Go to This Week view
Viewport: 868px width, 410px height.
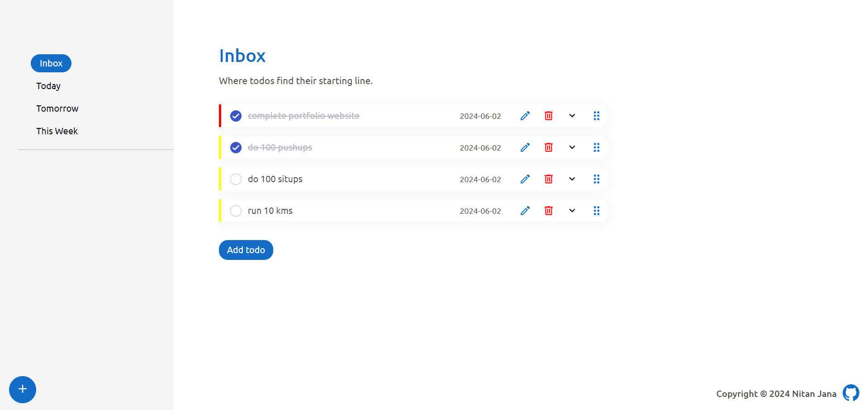57,131
